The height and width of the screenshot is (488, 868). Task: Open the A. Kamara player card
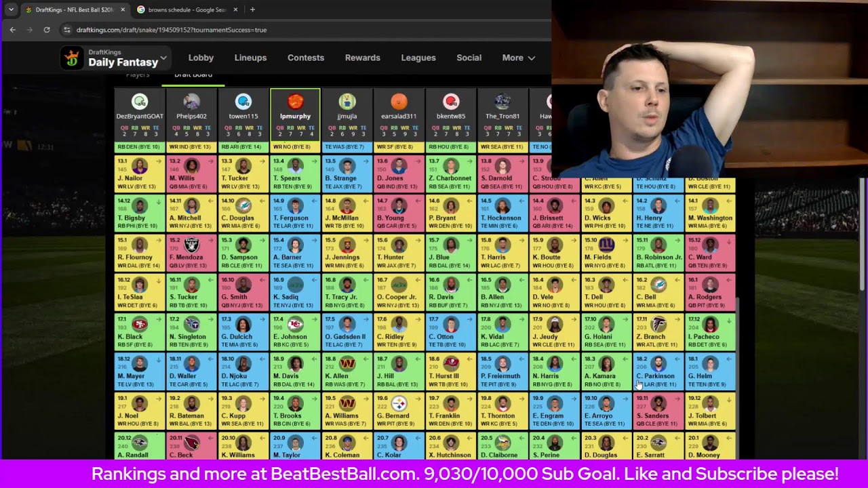606,371
